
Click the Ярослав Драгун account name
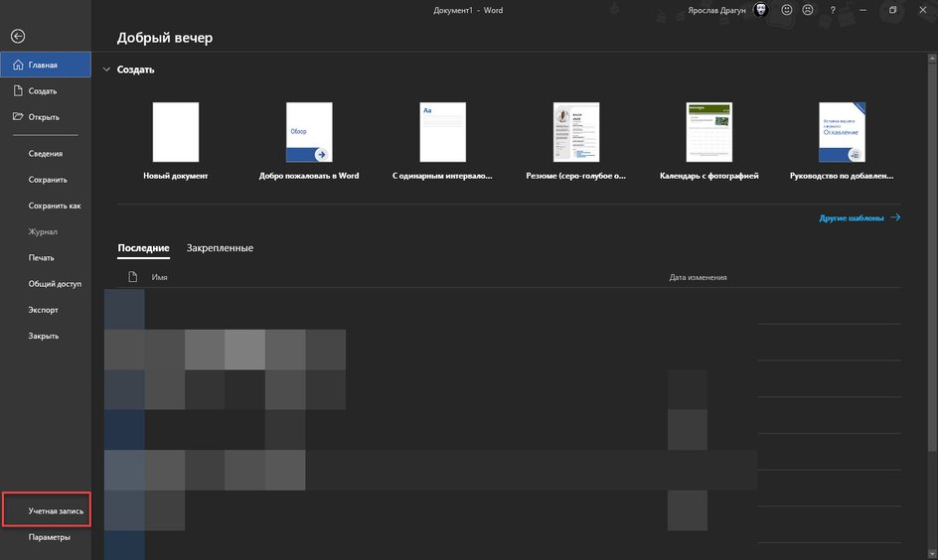tap(716, 10)
